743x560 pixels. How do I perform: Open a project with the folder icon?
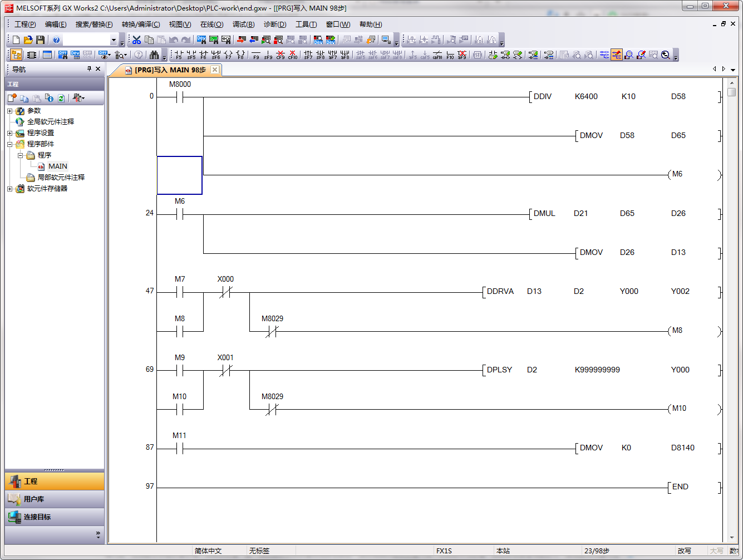coord(28,40)
